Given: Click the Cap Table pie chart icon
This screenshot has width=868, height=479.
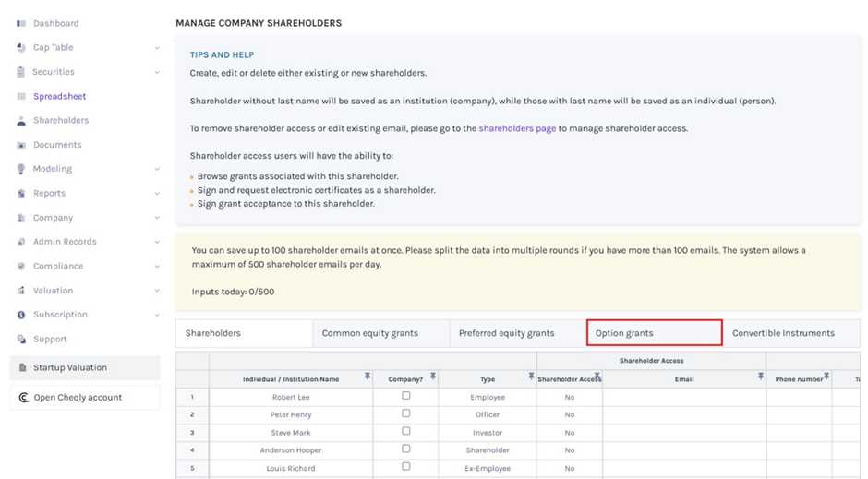Looking at the screenshot, I should (x=21, y=48).
